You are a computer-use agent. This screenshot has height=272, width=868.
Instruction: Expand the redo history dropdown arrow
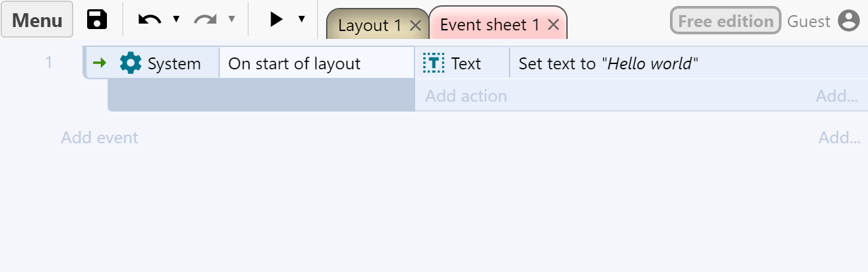click(232, 19)
